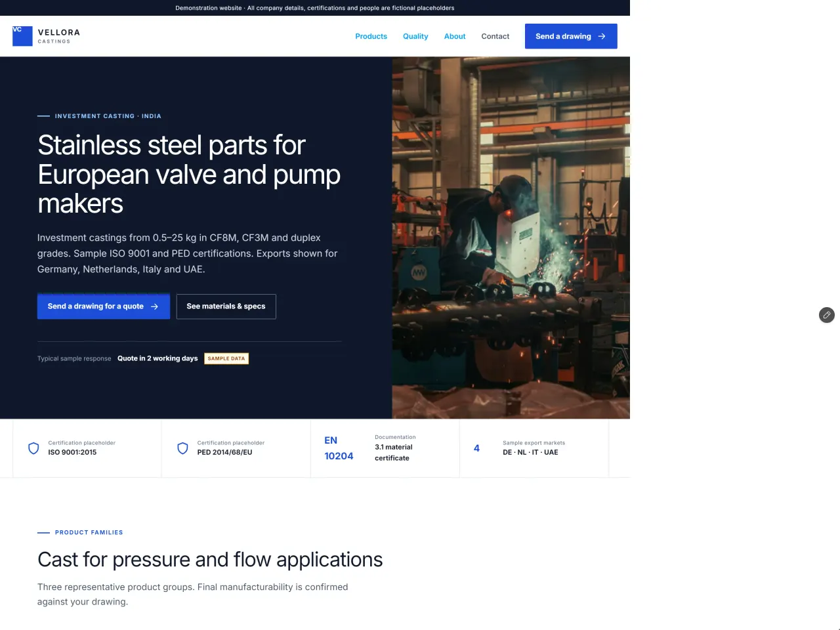The image size is (840, 630).
Task: Click the Documentation label
Action: [395, 437]
